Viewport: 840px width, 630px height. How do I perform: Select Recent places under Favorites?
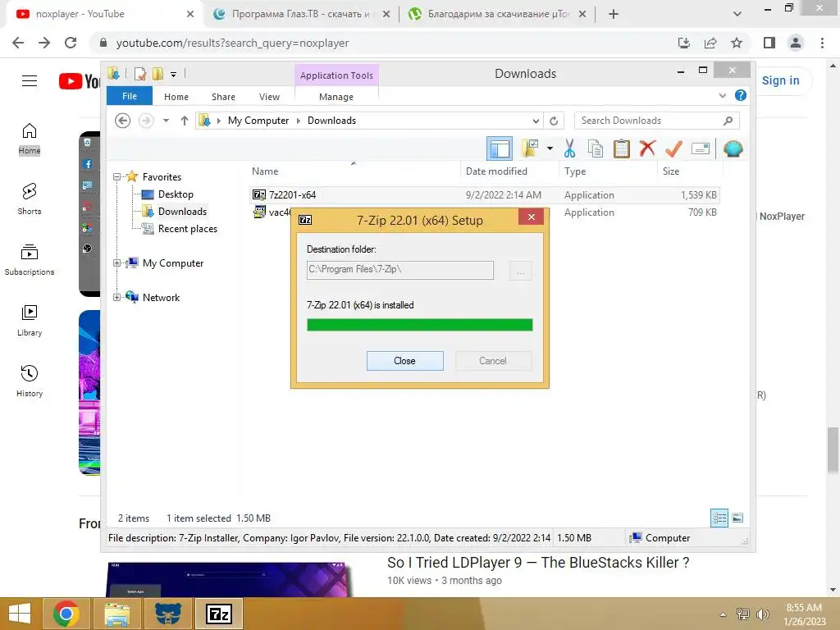point(188,229)
